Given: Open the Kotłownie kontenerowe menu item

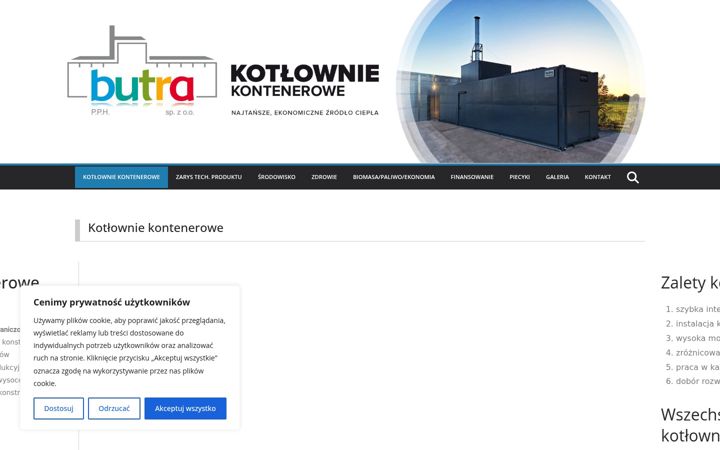Looking at the screenshot, I should click(x=121, y=177).
